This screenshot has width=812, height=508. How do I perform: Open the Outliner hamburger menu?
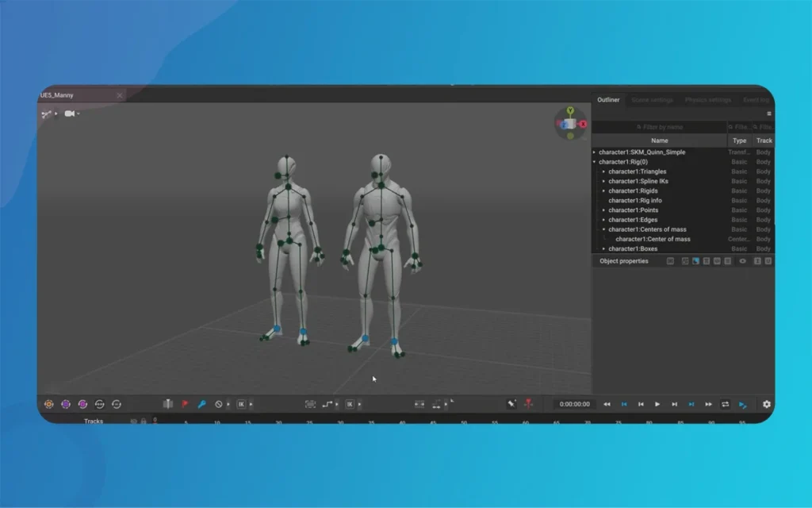[768, 114]
